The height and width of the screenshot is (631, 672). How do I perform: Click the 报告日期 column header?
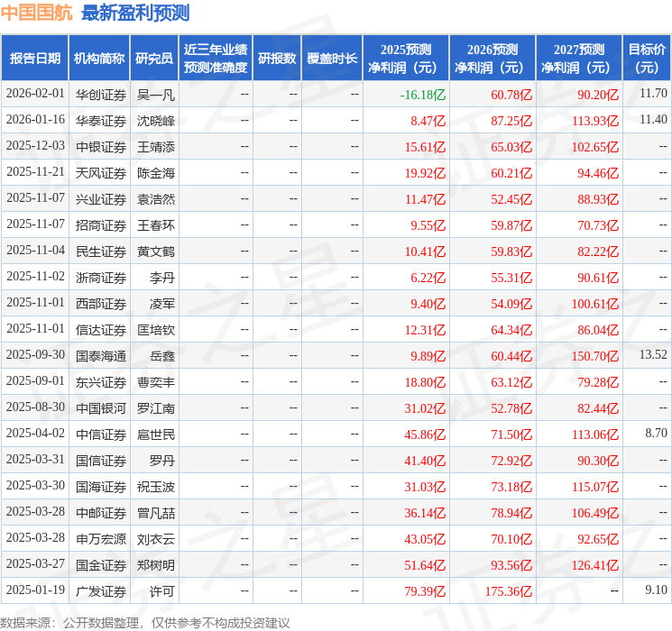click(x=34, y=58)
